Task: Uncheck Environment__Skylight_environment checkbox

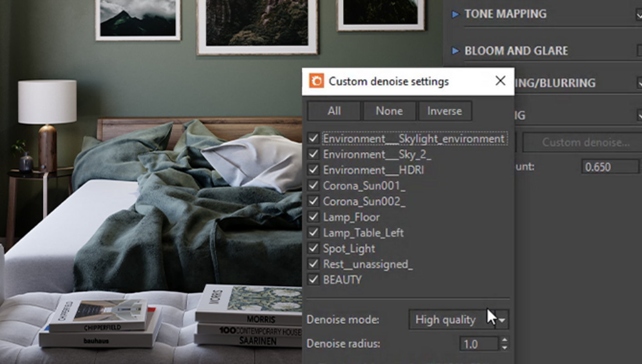Action: tap(313, 139)
